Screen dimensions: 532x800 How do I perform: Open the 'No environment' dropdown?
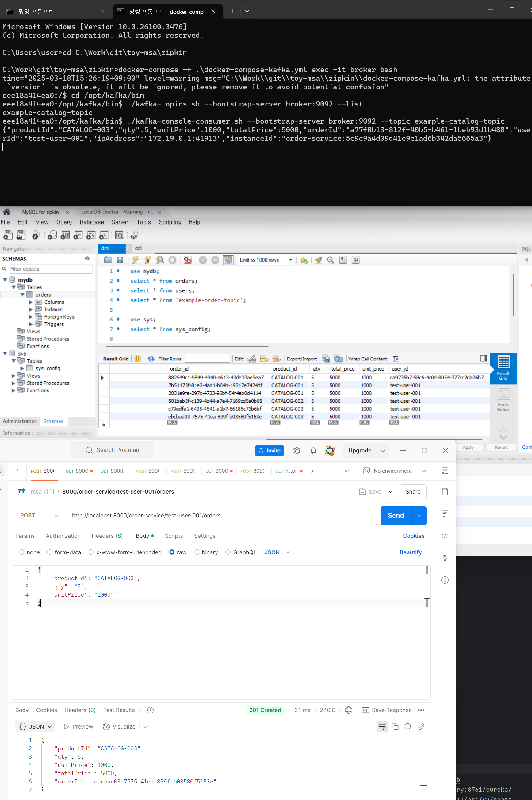click(395, 471)
